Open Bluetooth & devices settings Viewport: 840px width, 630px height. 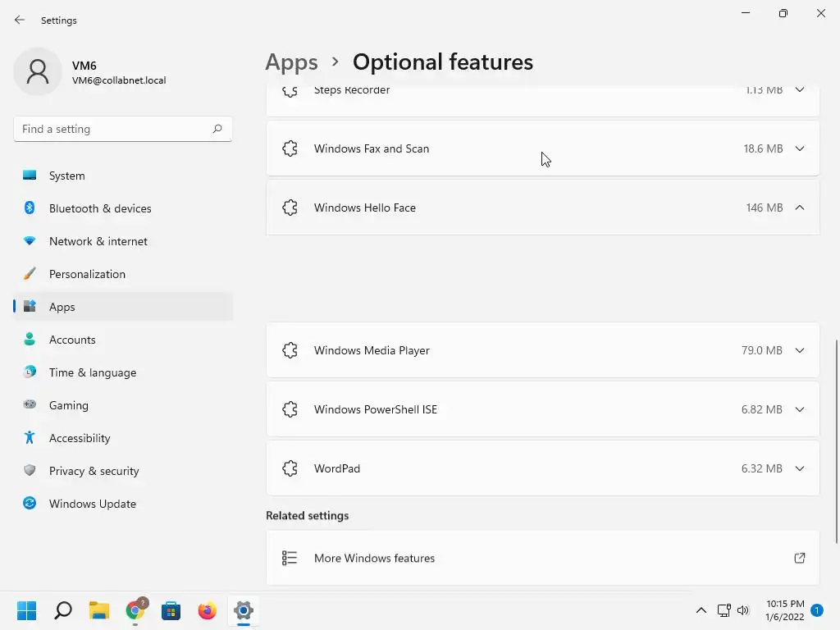tap(100, 208)
